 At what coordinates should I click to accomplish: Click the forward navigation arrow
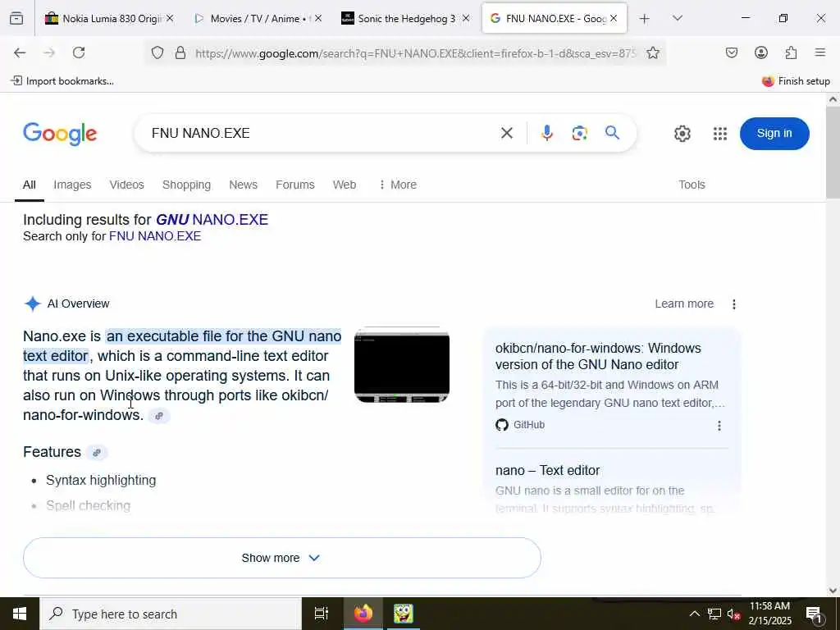pos(49,52)
